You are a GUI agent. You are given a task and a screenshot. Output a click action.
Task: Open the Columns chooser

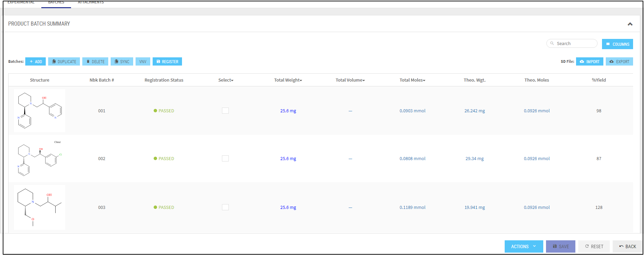point(617,44)
